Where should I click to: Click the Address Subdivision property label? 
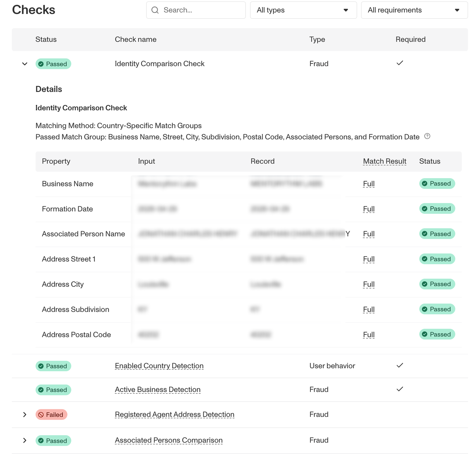(75, 309)
